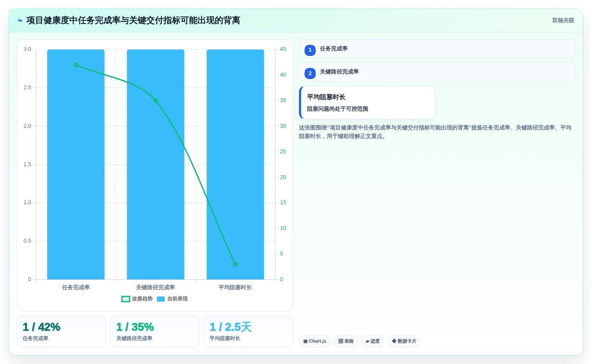Toggle the 当前表现 legend swatch
This screenshot has width=592, height=364.
pyautogui.click(x=161, y=299)
